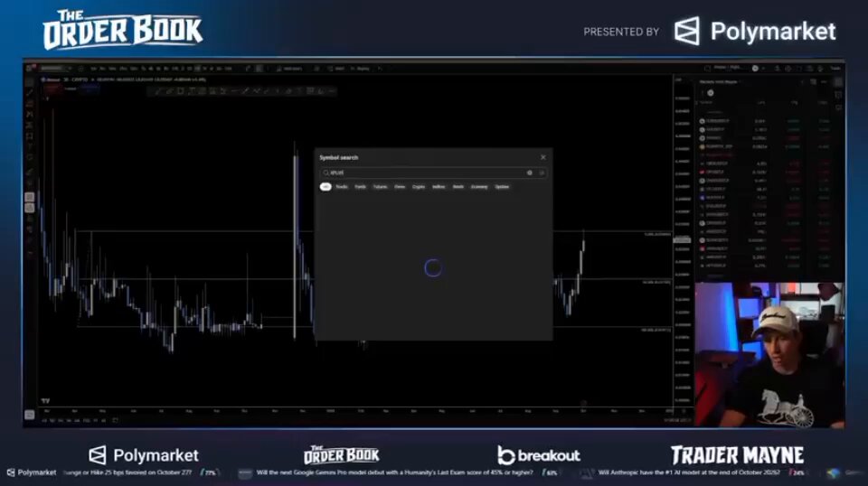Select the Crypto filter in Symbol search

click(x=419, y=187)
